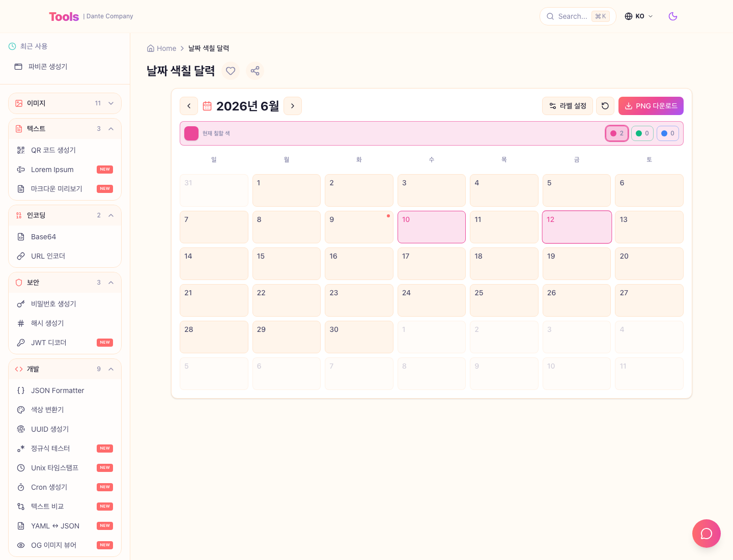733x560 pixels.
Task: Expand the 이미지 category
Action: tap(65, 103)
